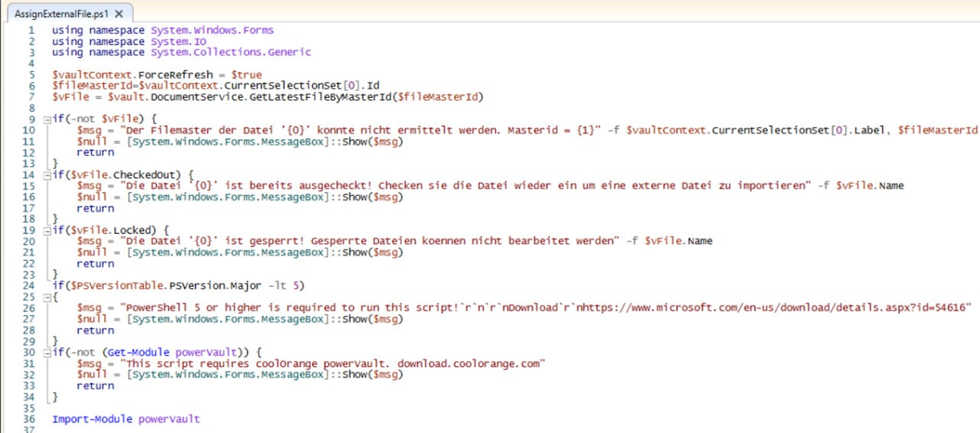The image size is (980, 433).
Task: Click the return statement on line 33
Action: tap(96, 386)
